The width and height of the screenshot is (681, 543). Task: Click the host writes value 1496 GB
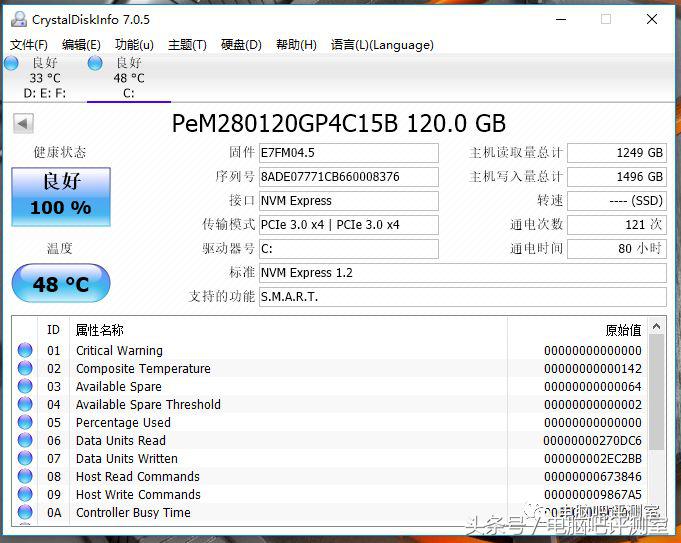coord(617,177)
